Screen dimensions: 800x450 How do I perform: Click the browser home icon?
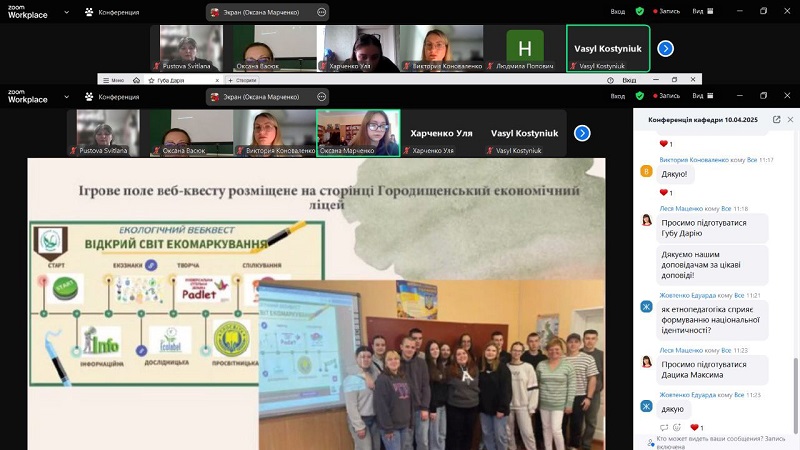click(x=136, y=80)
